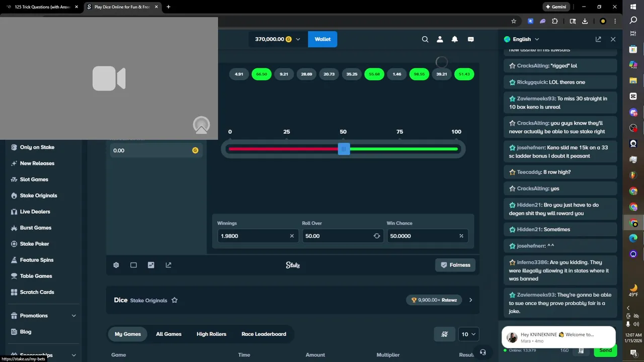Open the user profile icon

pos(440,39)
